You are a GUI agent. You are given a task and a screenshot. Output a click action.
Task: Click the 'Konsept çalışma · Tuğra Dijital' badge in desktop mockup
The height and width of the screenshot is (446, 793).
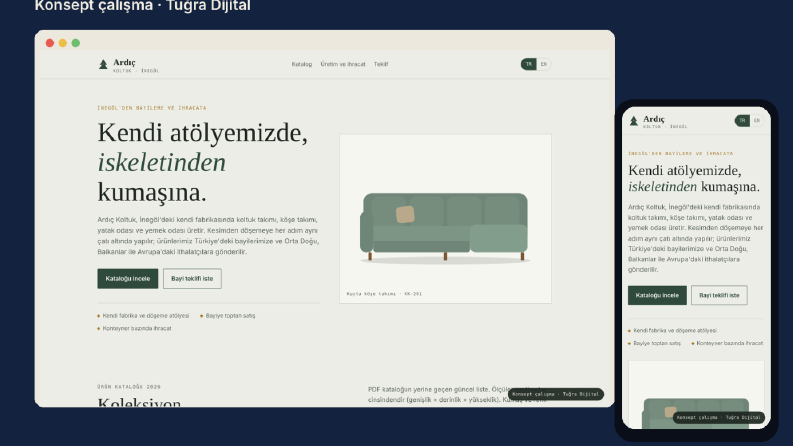tap(556, 394)
